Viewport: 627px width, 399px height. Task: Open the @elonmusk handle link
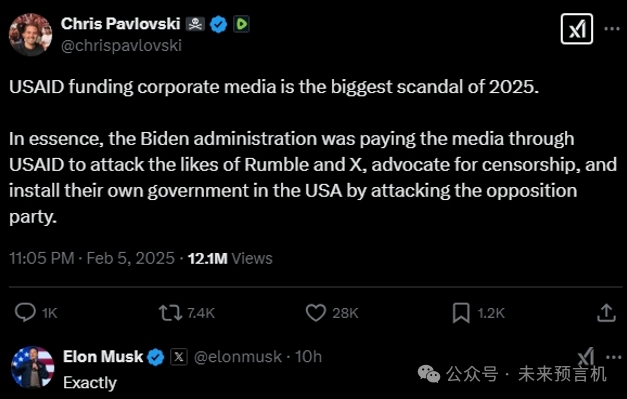click(x=238, y=357)
